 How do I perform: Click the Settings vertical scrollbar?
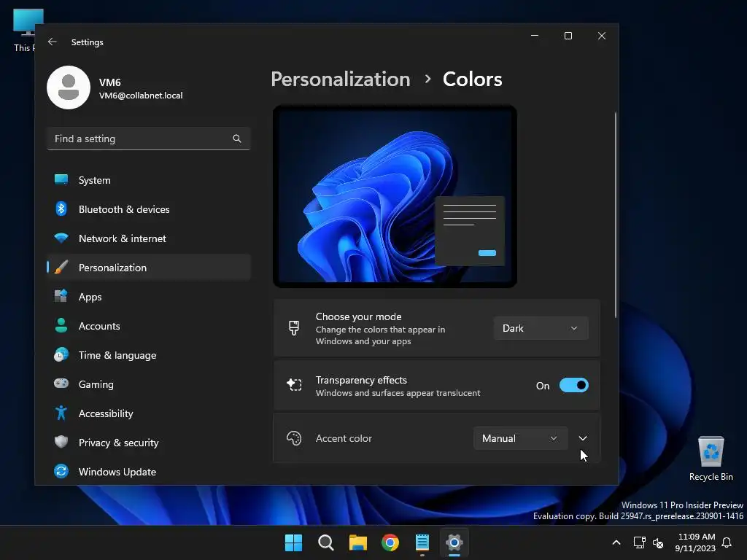point(616,215)
